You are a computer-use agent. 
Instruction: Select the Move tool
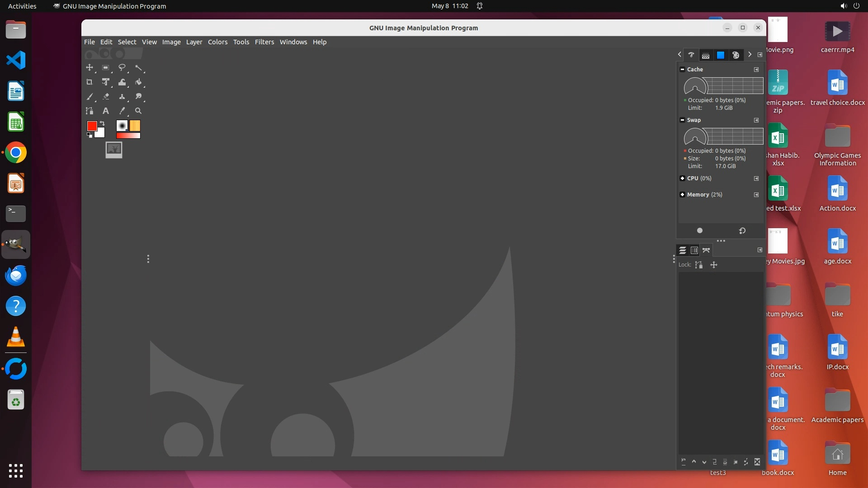pyautogui.click(x=90, y=68)
